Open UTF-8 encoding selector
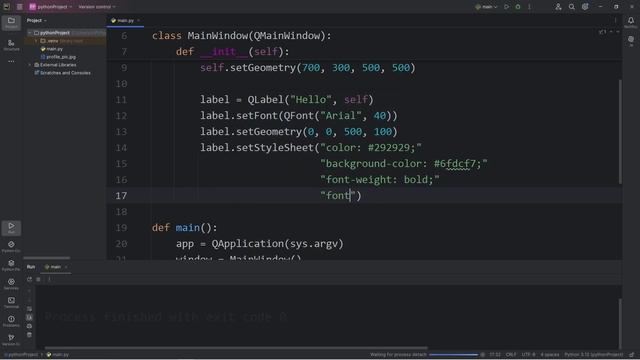Viewport: 640px width, 360px height. (528, 355)
